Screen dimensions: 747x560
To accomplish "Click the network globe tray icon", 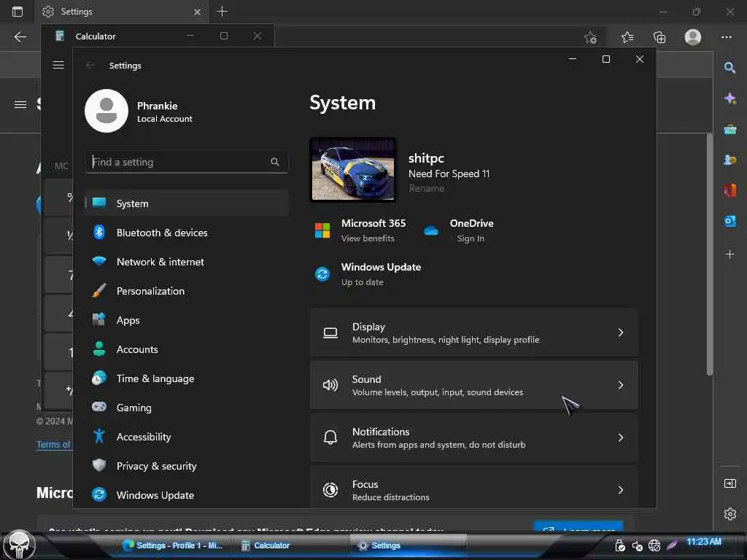I will pyautogui.click(x=654, y=545).
